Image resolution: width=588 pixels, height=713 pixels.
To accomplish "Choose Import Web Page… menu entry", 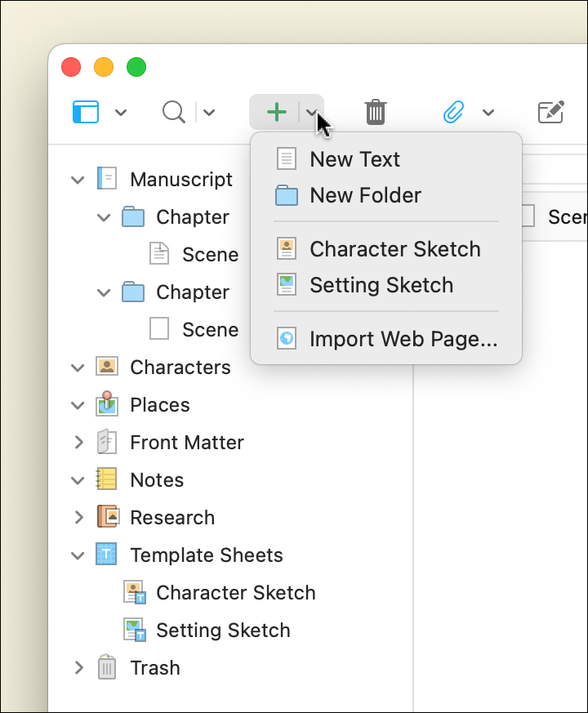I will tap(403, 339).
